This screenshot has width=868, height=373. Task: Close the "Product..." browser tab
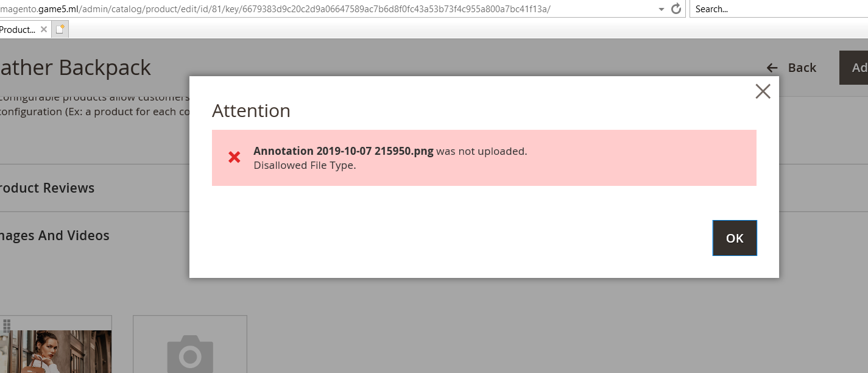(43, 29)
